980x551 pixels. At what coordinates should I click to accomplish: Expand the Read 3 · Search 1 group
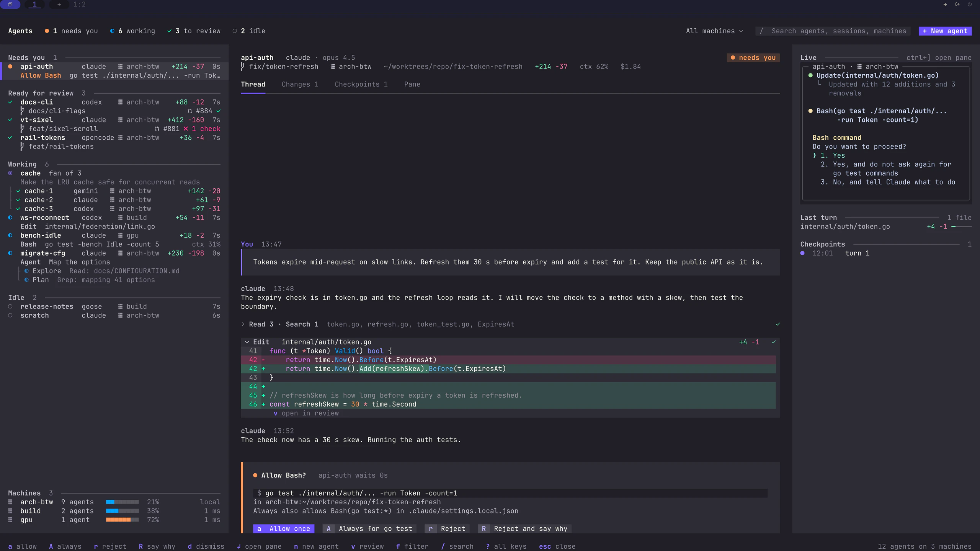point(243,324)
